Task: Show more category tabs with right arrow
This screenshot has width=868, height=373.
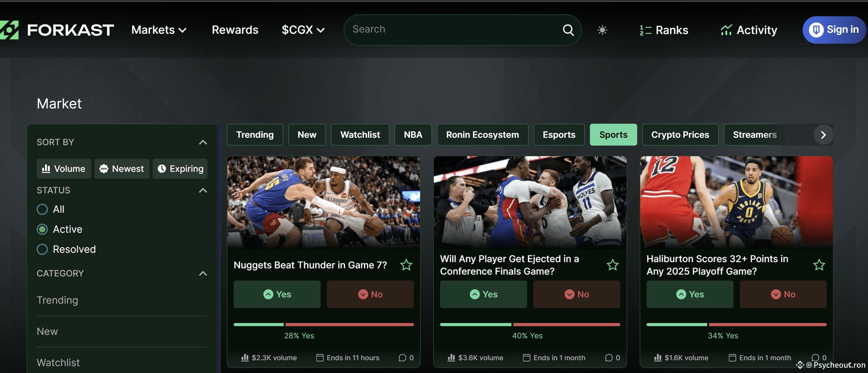Action: click(823, 135)
